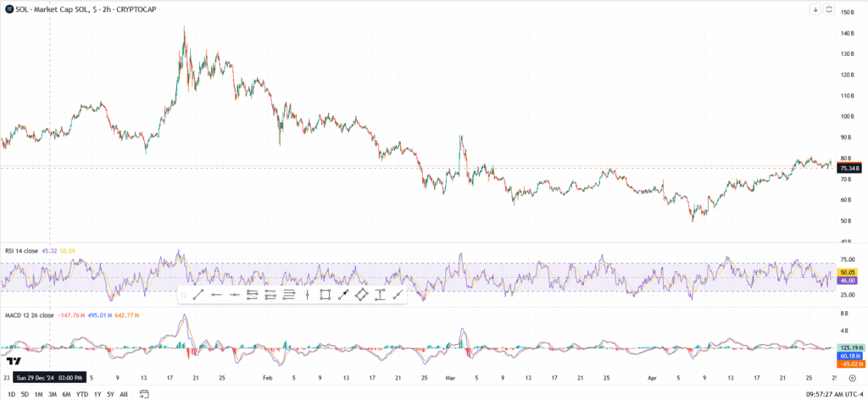The height and width of the screenshot is (400, 868).
Task: Select the arrow line tool
Action: [x=343, y=295]
